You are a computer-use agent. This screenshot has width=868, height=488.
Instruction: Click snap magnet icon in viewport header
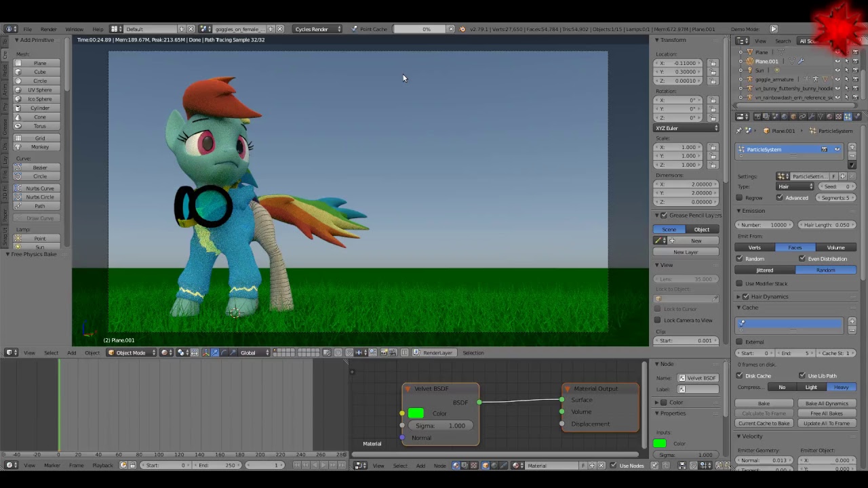[349, 352]
